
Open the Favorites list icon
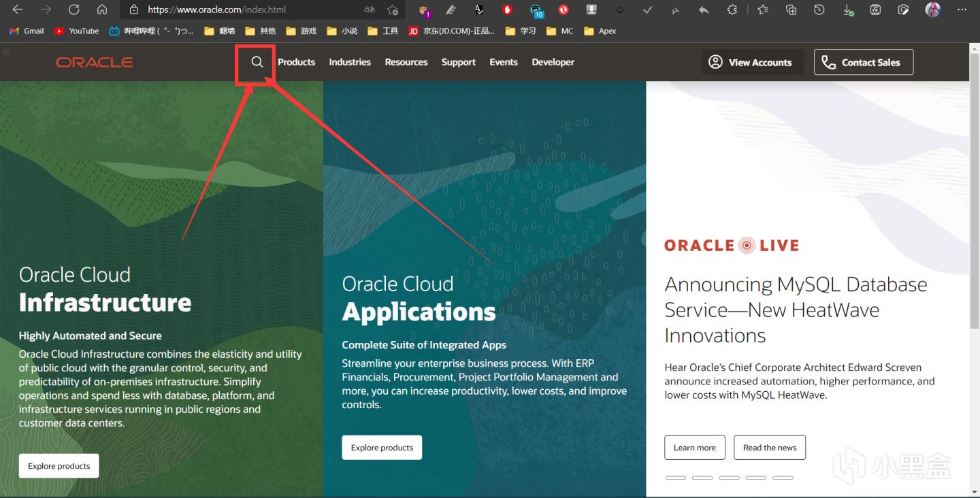tap(763, 10)
